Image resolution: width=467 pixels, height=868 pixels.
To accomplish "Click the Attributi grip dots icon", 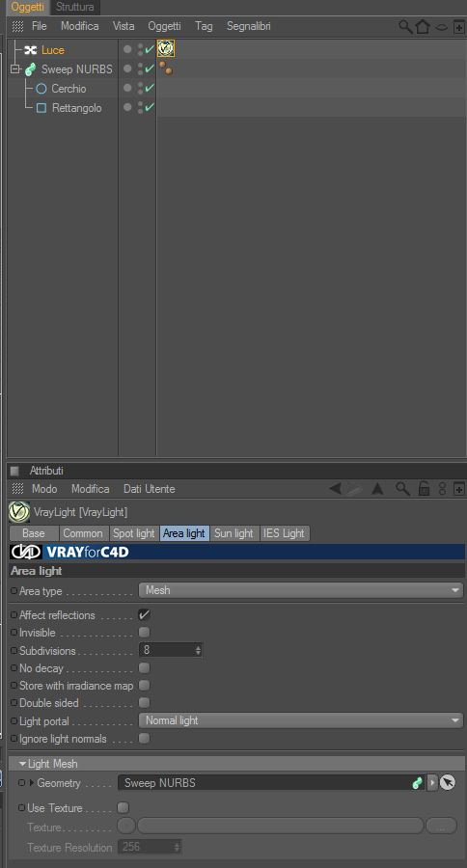I will coord(17,489).
